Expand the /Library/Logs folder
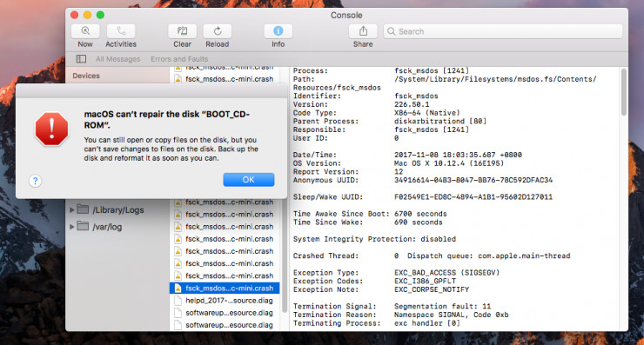The image size is (644, 345). (x=72, y=210)
